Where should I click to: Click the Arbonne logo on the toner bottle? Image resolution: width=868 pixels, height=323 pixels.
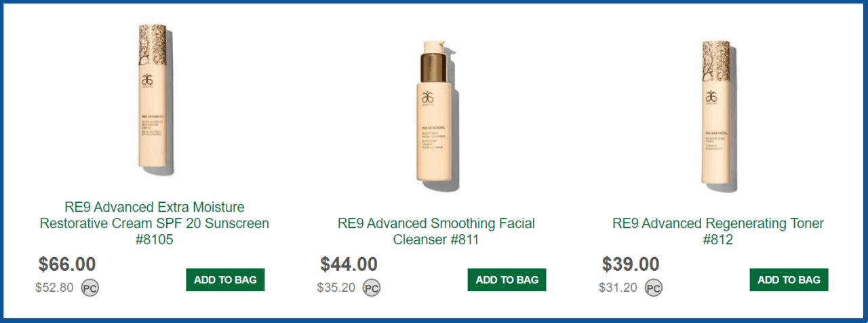point(712,98)
